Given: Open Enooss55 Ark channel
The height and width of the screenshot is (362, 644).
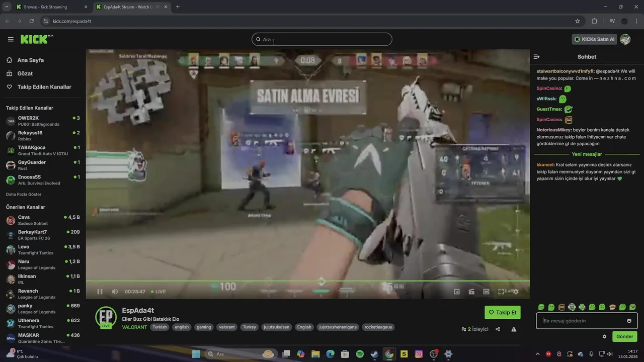Looking at the screenshot, I should pyautogui.click(x=43, y=180).
